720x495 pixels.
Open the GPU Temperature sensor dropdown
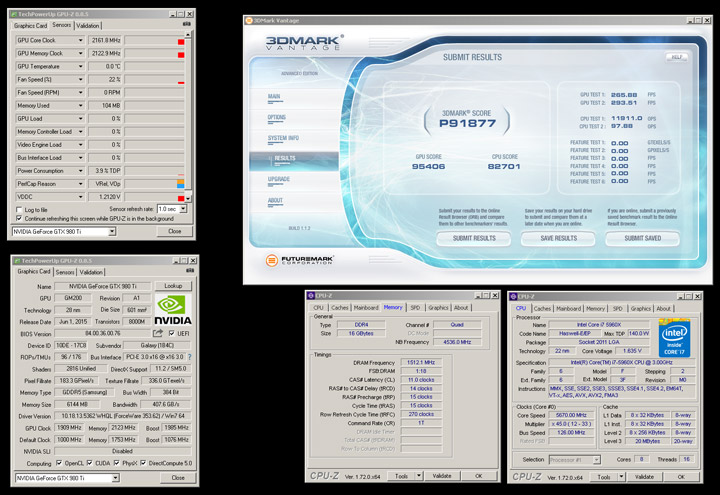point(80,66)
